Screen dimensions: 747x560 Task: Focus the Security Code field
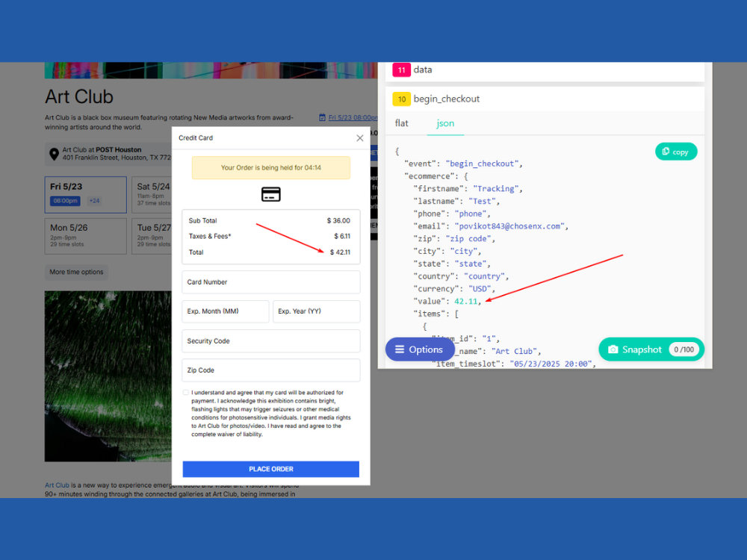[270, 341]
